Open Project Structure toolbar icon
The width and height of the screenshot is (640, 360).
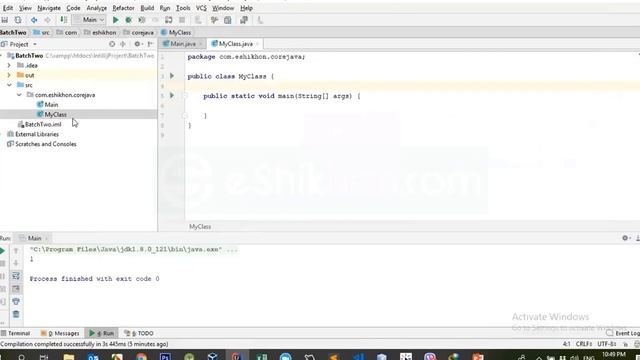(x=228, y=20)
